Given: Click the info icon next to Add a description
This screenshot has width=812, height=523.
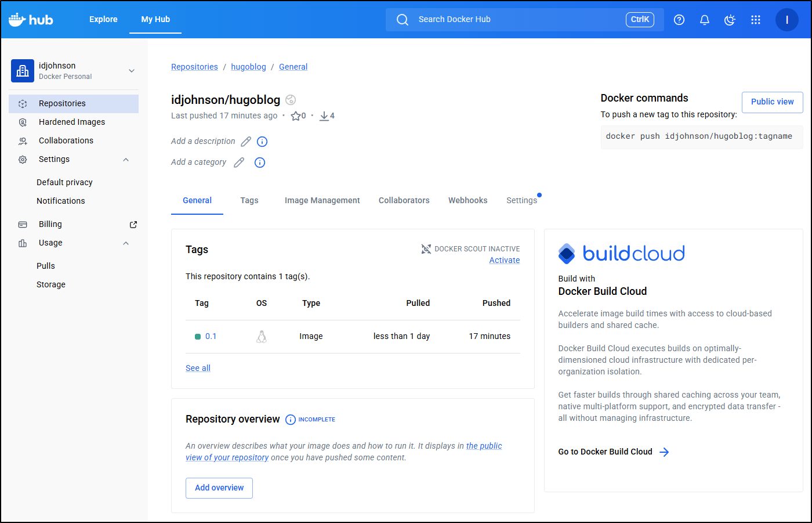Looking at the screenshot, I should point(262,142).
